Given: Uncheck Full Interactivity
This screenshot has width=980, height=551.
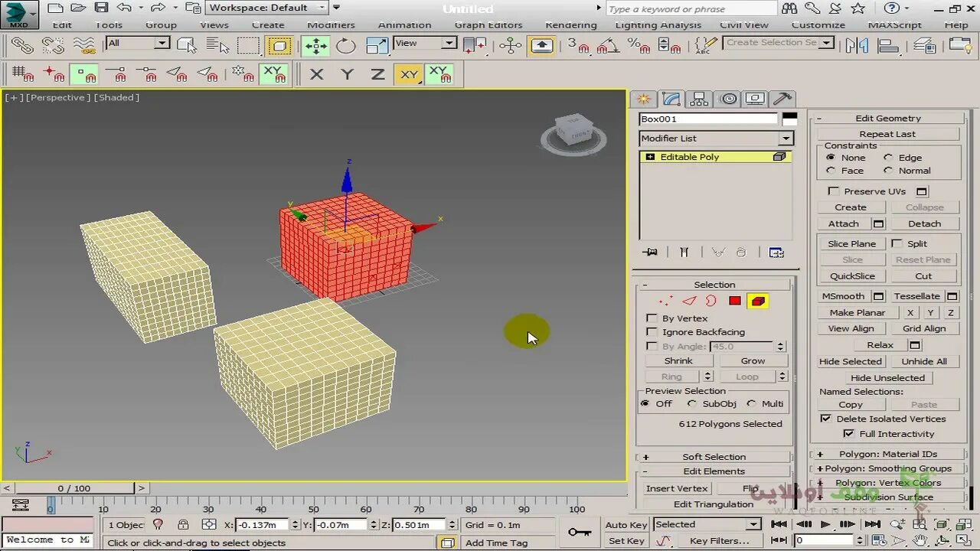Looking at the screenshot, I should coord(848,433).
